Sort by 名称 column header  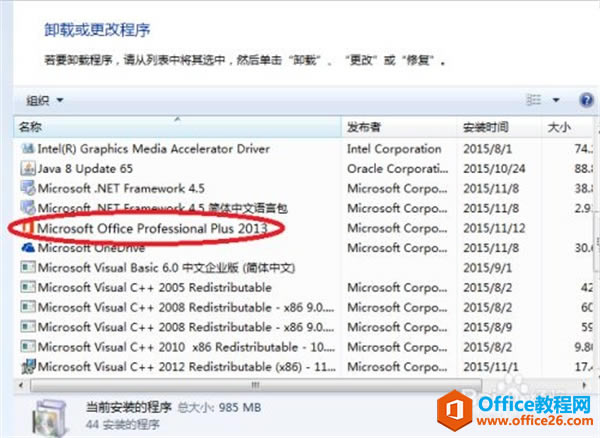click(178, 127)
